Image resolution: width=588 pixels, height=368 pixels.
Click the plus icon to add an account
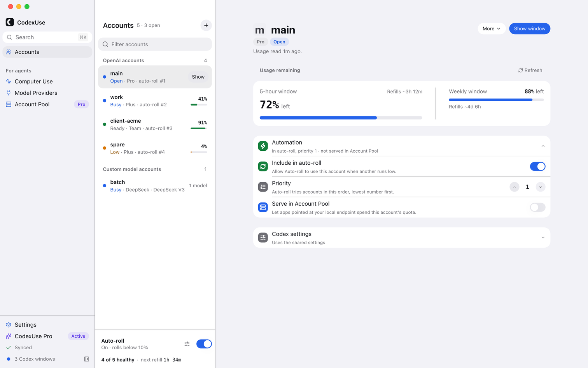click(206, 25)
